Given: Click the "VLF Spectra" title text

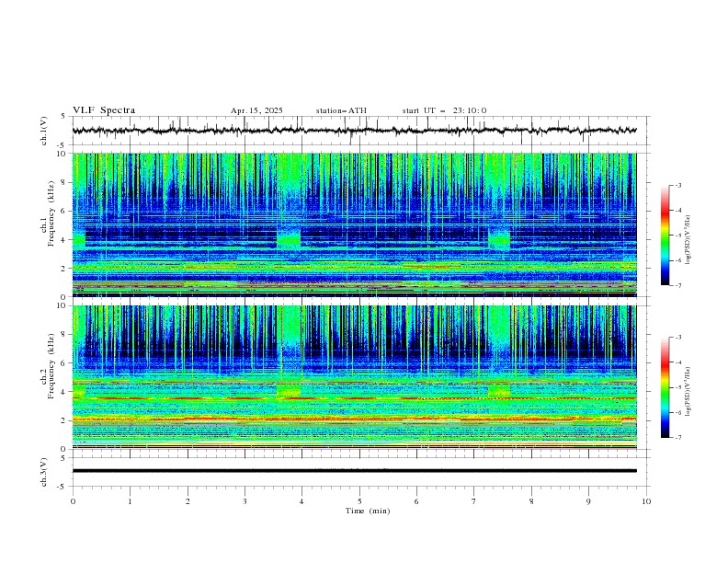Looking at the screenshot, I should pos(104,110).
